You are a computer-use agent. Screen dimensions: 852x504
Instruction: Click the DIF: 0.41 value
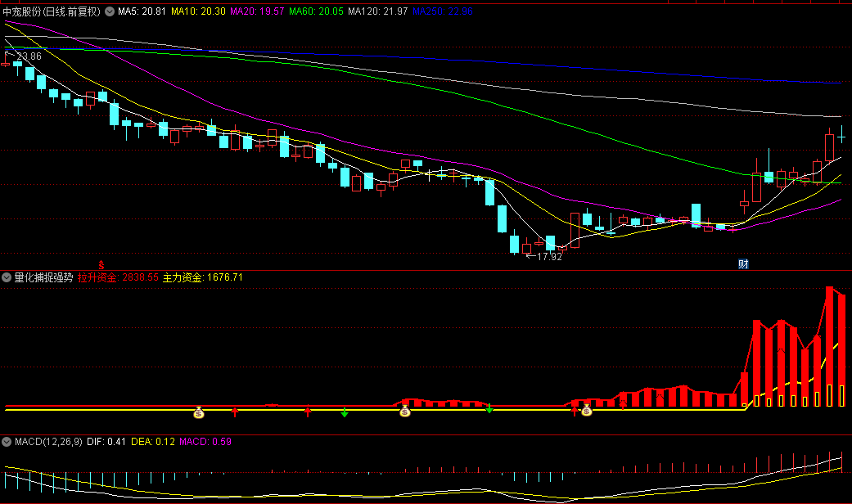[x=106, y=442]
